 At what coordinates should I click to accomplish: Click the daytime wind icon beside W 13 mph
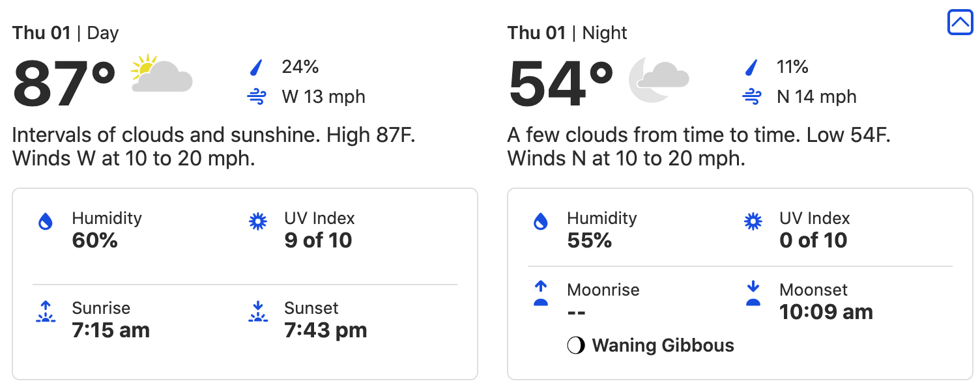257,98
